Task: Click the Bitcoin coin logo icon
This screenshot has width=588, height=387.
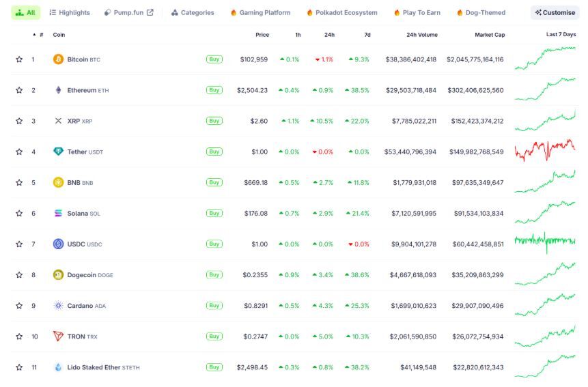Action: point(58,59)
